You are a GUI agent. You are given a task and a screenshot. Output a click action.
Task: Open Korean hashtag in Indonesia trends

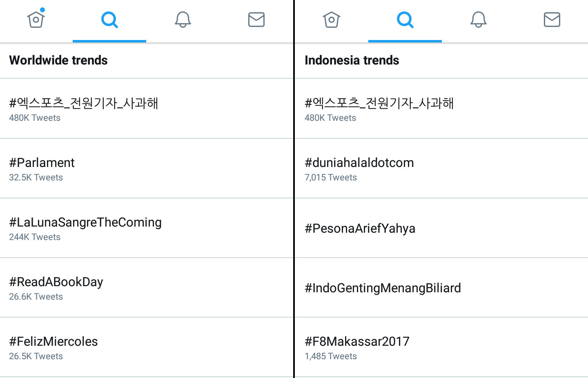[441, 109]
